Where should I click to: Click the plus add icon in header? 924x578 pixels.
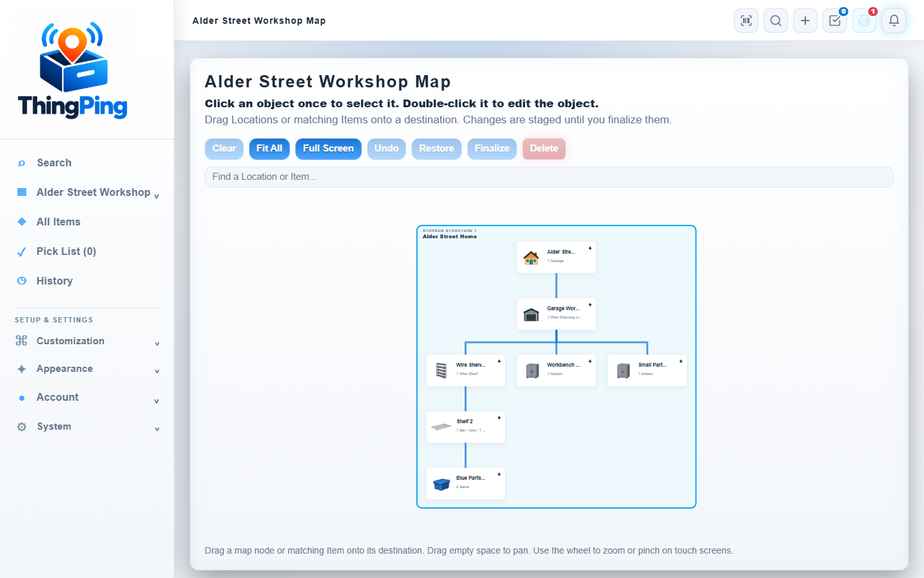[805, 21]
